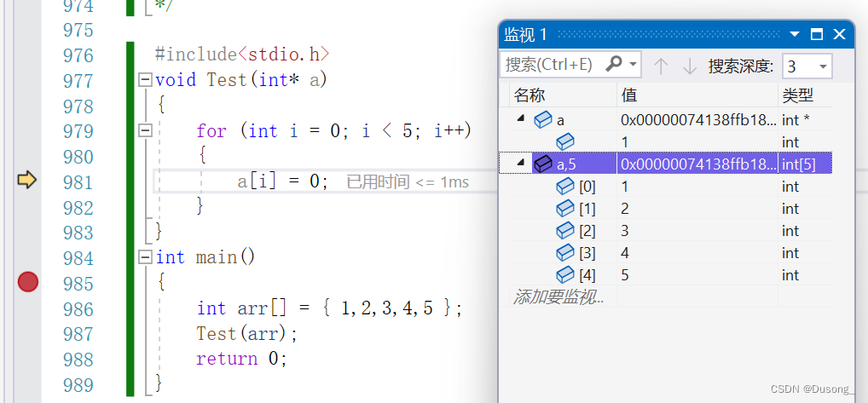The width and height of the screenshot is (868, 403).
Task: Collapse the a,5 array tree node
Action: pyautogui.click(x=521, y=163)
